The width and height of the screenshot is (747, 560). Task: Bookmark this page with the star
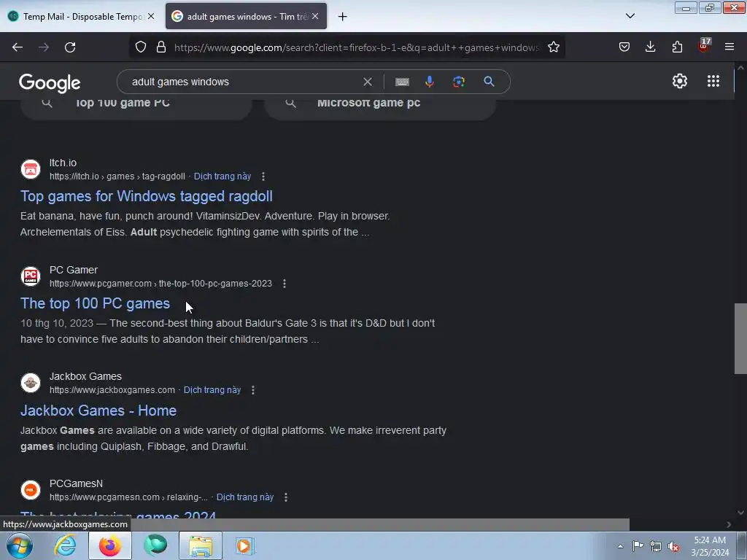tap(553, 47)
